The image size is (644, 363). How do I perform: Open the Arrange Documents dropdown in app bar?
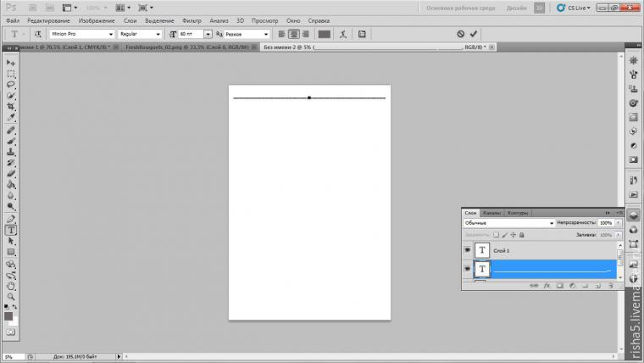123,8
